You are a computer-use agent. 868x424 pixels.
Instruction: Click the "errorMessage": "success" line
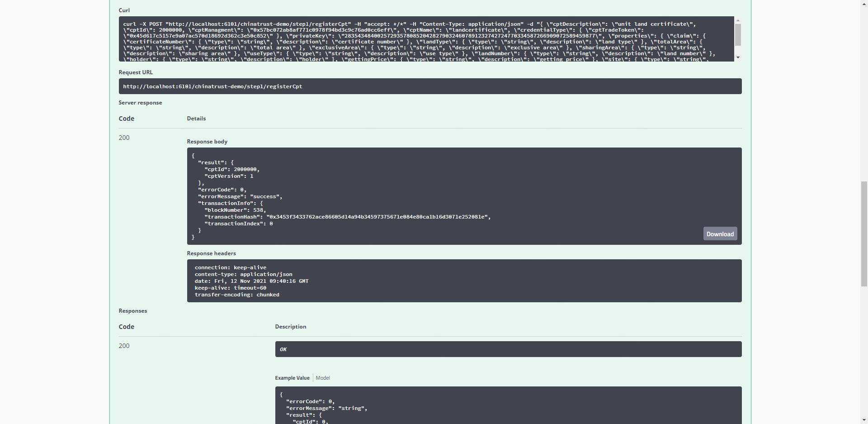click(x=240, y=196)
